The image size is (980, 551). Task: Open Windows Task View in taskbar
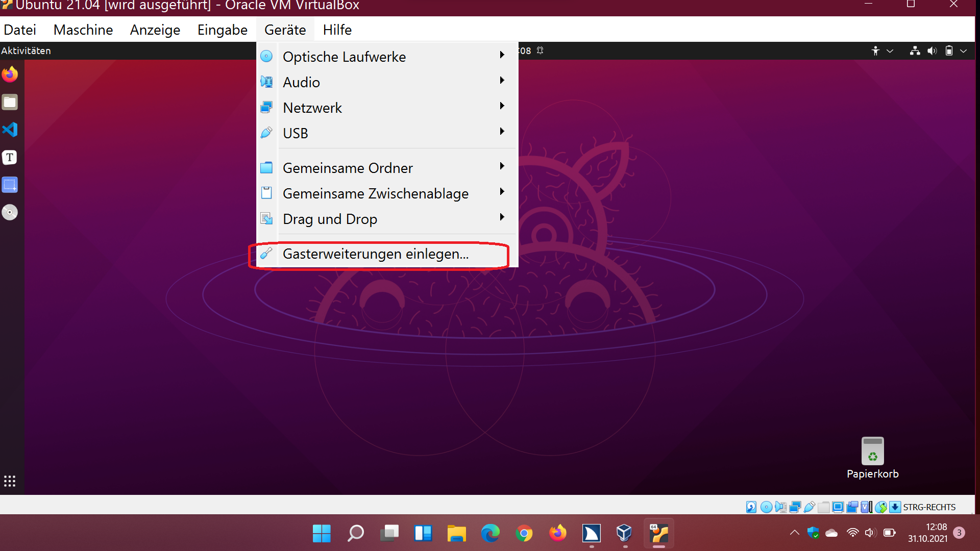click(x=389, y=534)
